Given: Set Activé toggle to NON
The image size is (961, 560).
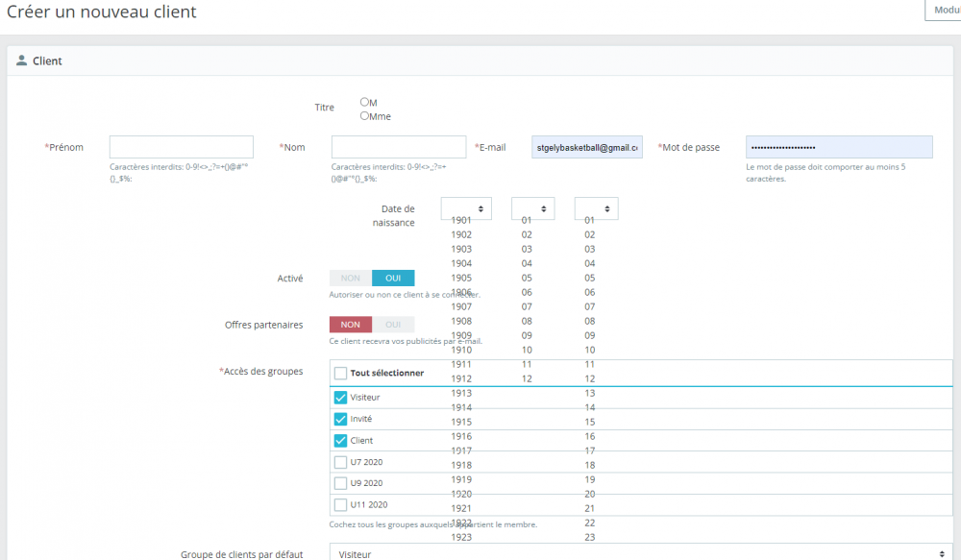Looking at the screenshot, I should (351, 278).
